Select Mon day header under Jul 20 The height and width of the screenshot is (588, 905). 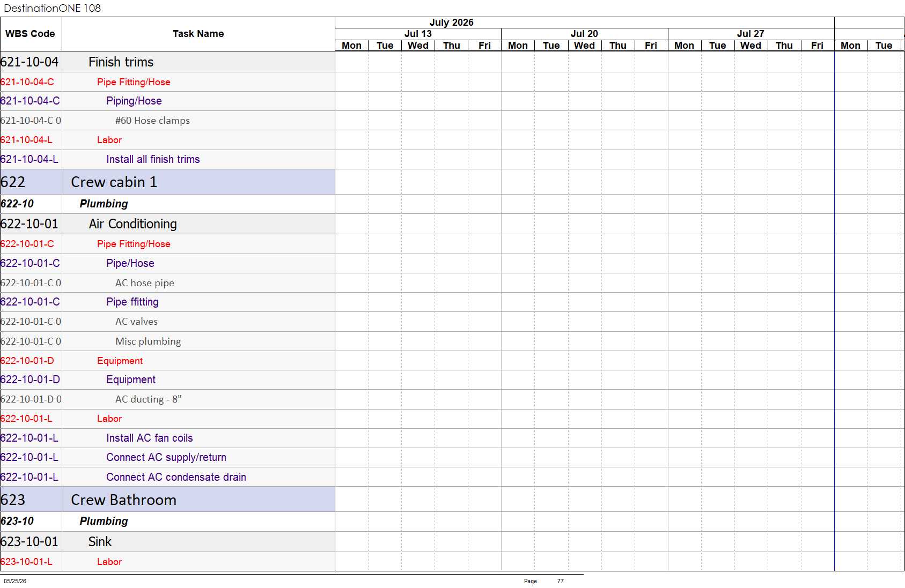pos(518,46)
